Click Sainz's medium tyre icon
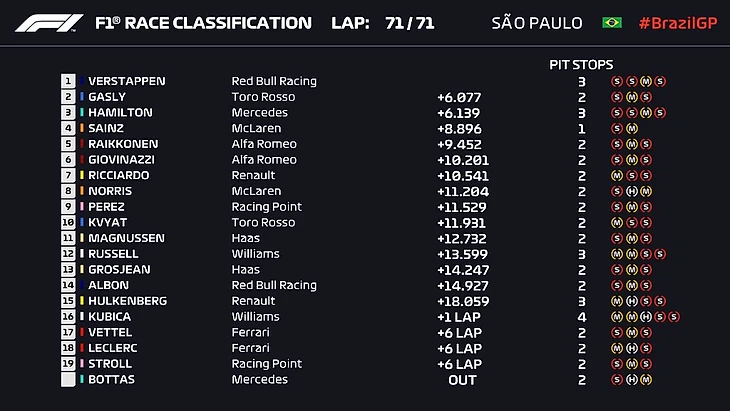Viewport: 730px width, 411px height. click(x=631, y=128)
